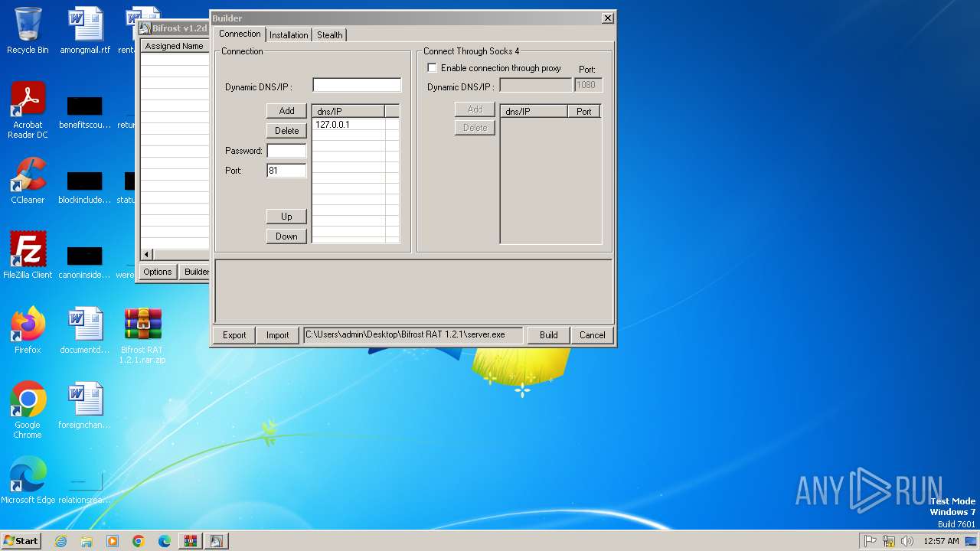The width and height of the screenshot is (980, 551).
Task: Launch Acrobat Reader DC shortcut
Action: pyautogui.click(x=28, y=110)
